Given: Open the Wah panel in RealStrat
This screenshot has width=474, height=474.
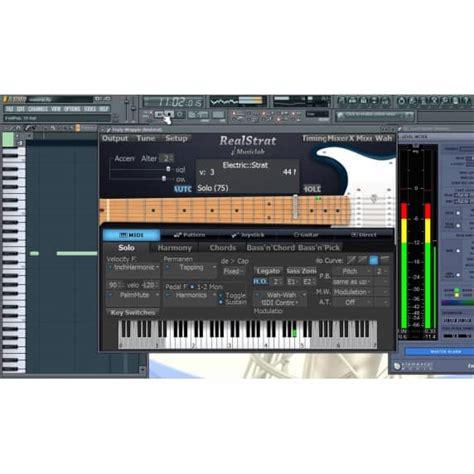Looking at the screenshot, I should point(384,138).
